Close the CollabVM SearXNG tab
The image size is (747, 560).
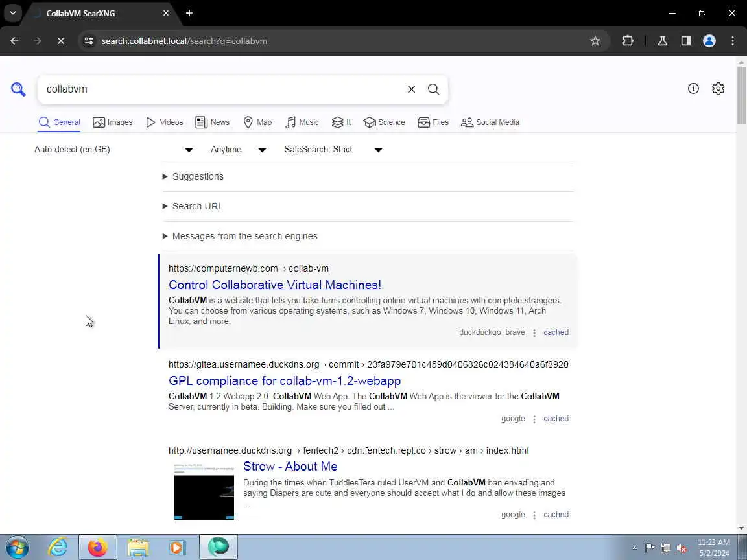[166, 14]
